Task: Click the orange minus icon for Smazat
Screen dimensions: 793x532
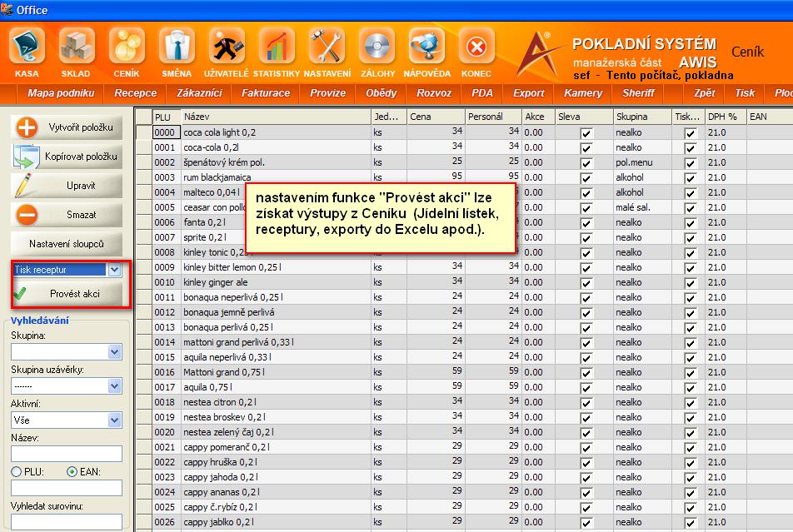Action: (x=27, y=215)
